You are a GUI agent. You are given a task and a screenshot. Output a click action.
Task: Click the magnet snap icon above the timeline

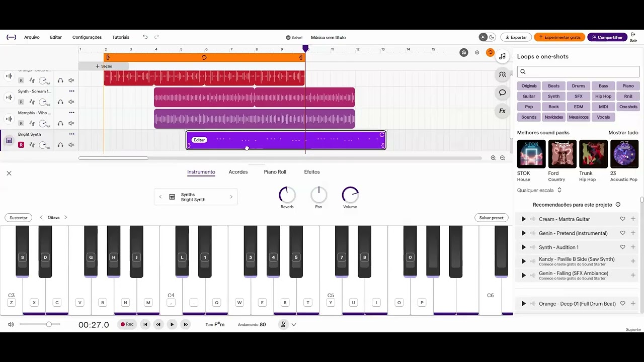point(464,52)
